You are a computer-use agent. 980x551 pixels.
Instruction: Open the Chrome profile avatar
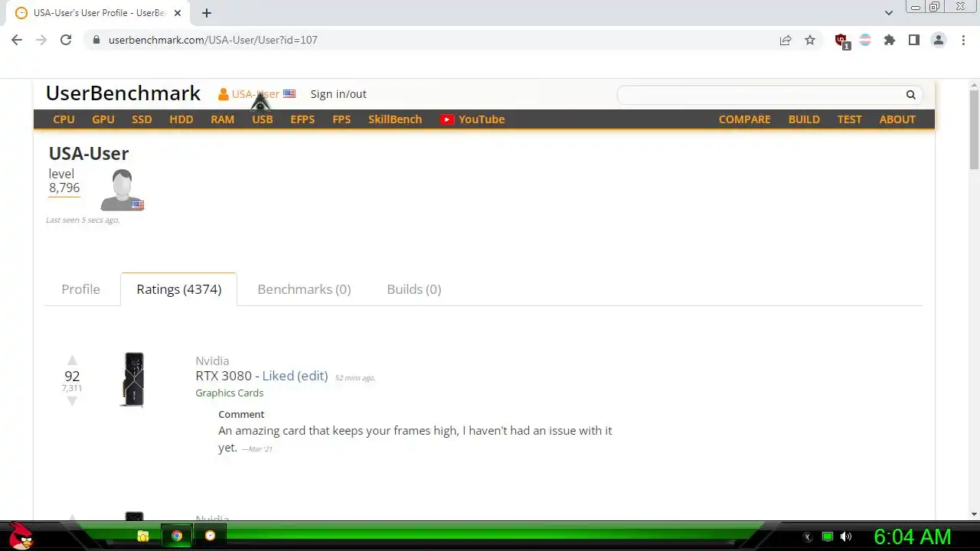coord(939,40)
